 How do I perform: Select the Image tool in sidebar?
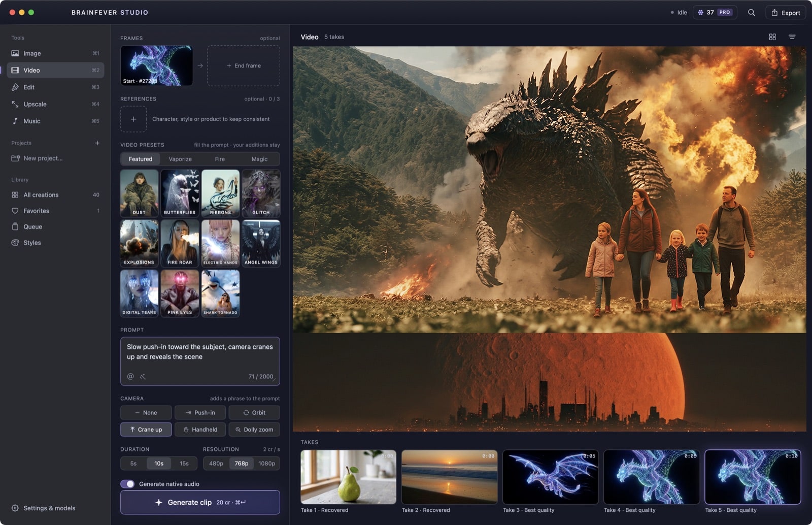[x=55, y=53]
